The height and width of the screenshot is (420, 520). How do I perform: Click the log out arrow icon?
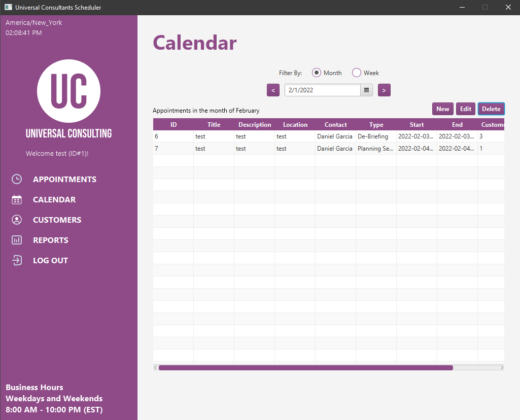(x=17, y=260)
